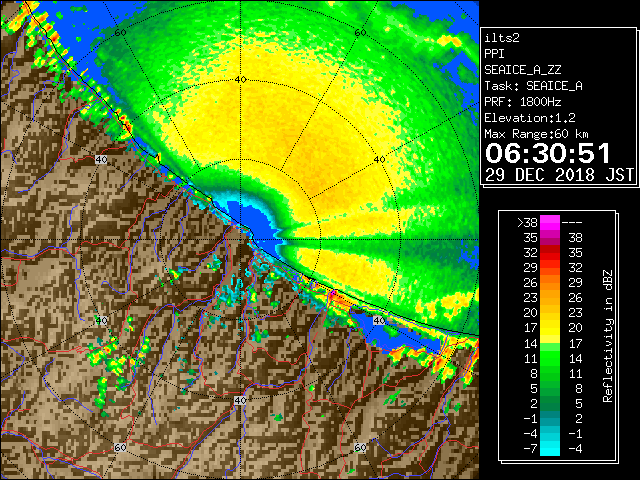Click the 06:30:51 timestamp
The width and height of the screenshot is (640, 480).
click(x=548, y=153)
